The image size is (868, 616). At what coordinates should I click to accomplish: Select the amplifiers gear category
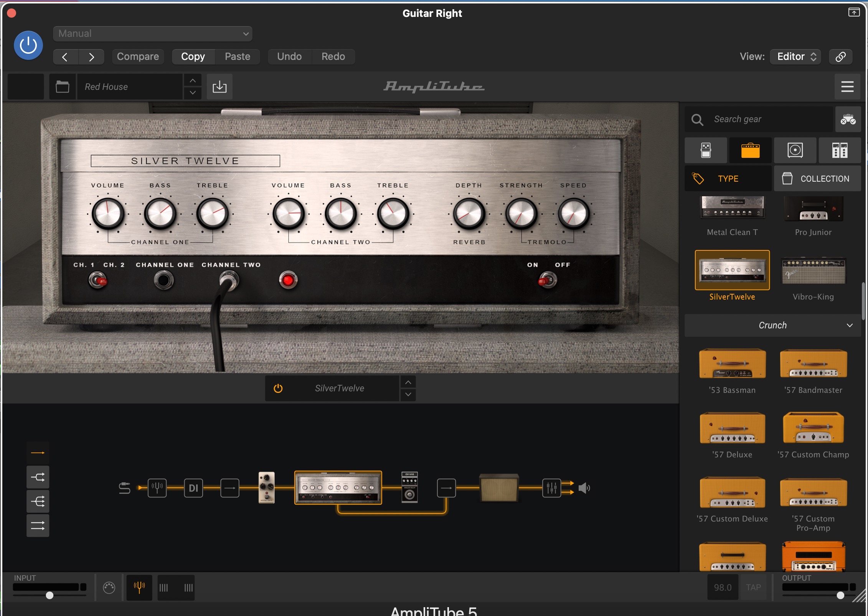[x=750, y=150]
